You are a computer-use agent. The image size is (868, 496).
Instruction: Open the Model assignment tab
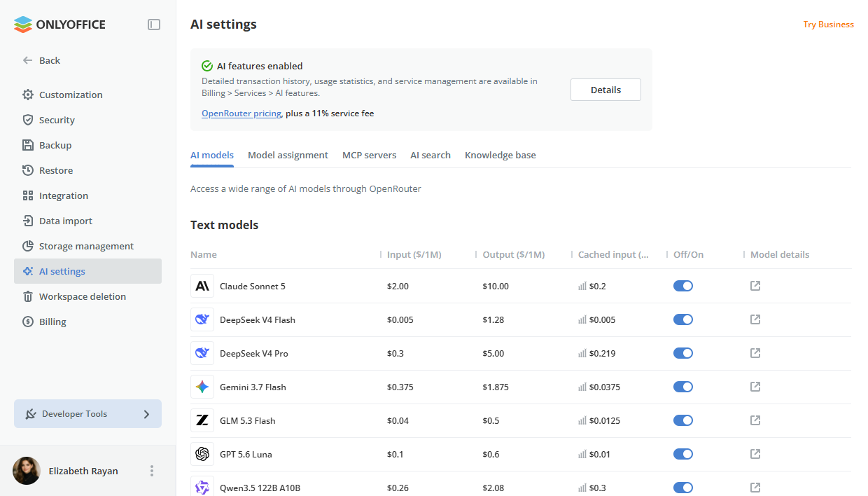coord(288,156)
